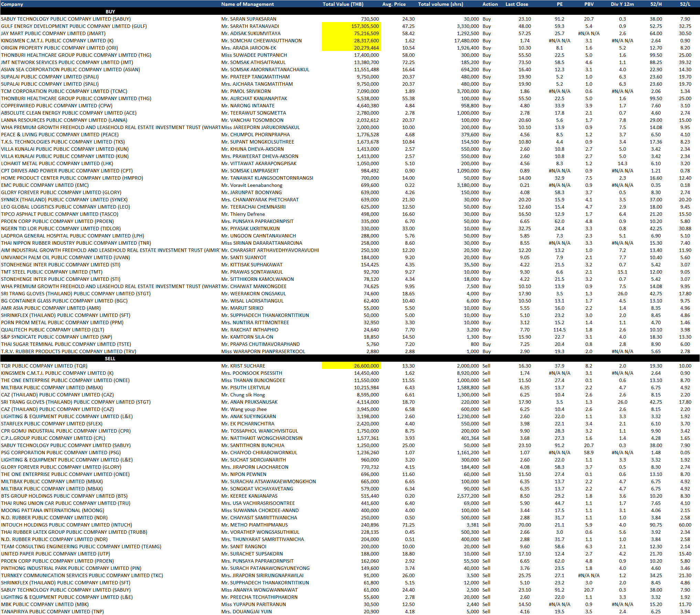
Task: Select the SELL section heading
Action: [110, 359]
